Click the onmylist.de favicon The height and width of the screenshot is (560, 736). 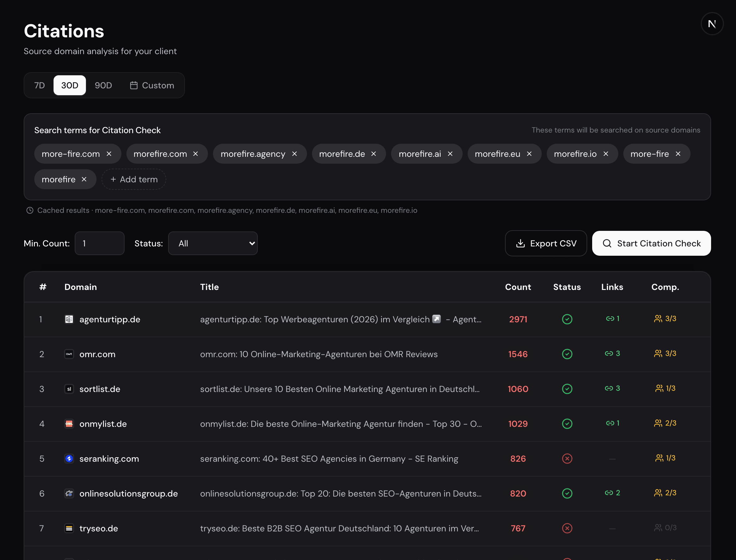69,424
